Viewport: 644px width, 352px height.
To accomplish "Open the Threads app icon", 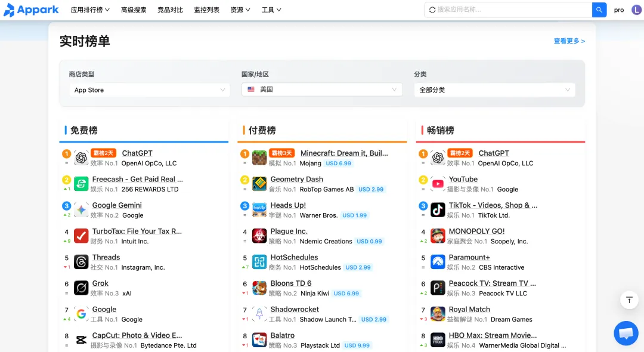I will [81, 262].
